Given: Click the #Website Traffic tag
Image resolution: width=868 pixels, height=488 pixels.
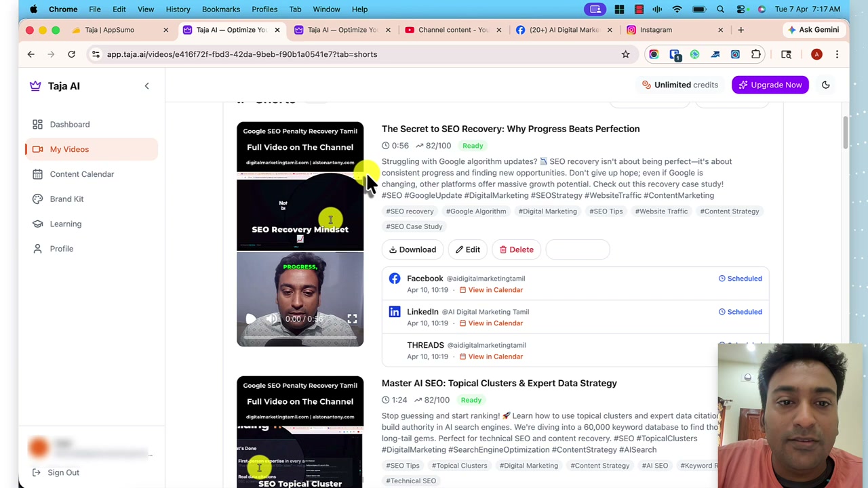Looking at the screenshot, I should 661,211.
